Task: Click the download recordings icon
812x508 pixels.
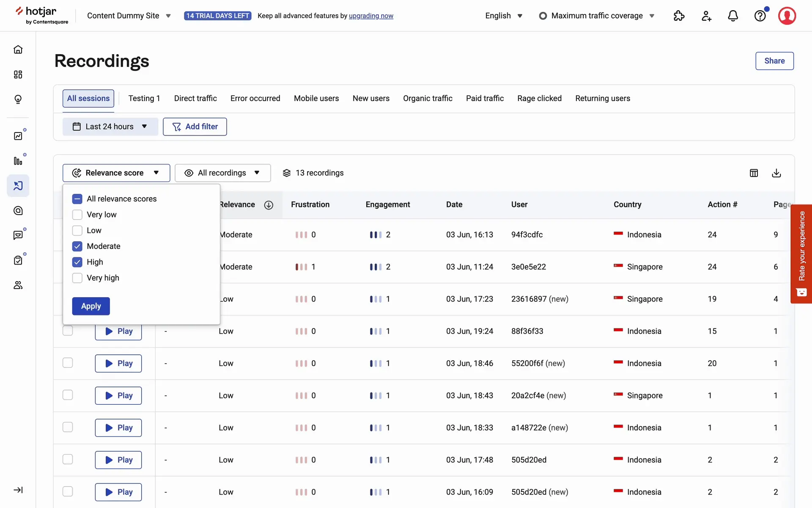Action: pos(776,173)
